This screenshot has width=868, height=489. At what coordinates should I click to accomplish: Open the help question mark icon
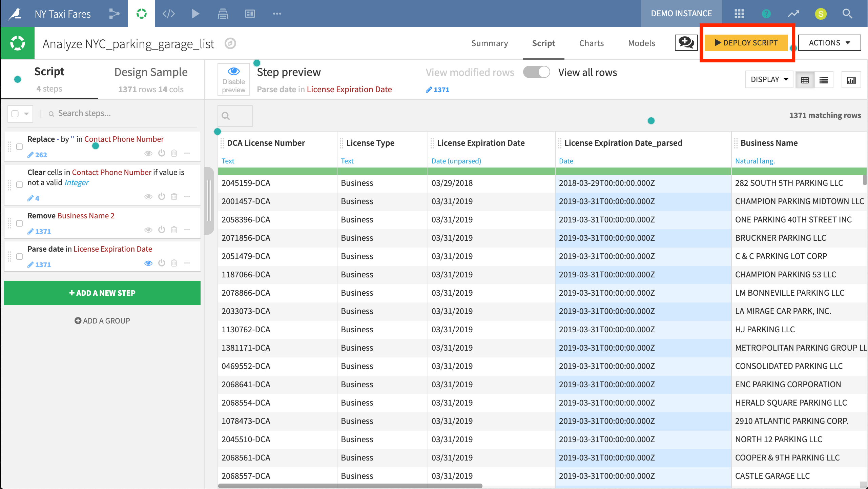tap(766, 14)
